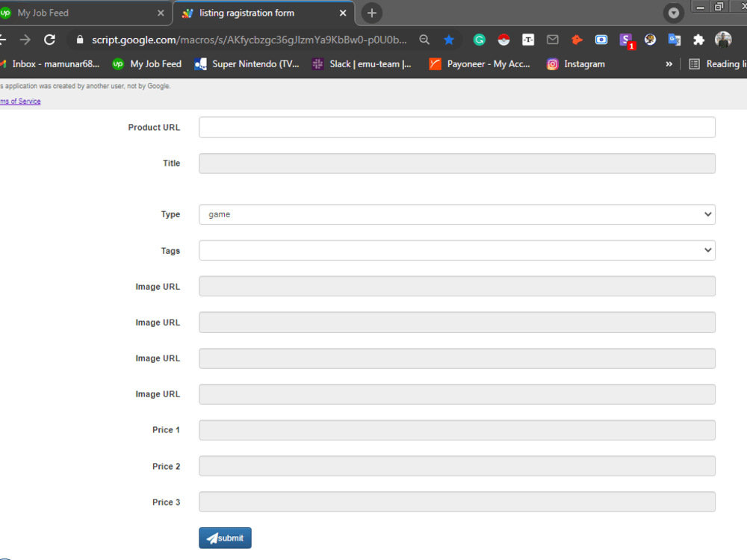The width and height of the screenshot is (747, 560).
Task: Reload the page with the refresh icon
Action: coord(49,40)
